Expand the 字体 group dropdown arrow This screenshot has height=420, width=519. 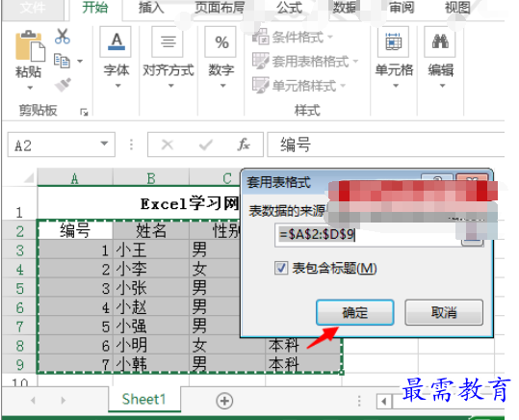[117, 86]
